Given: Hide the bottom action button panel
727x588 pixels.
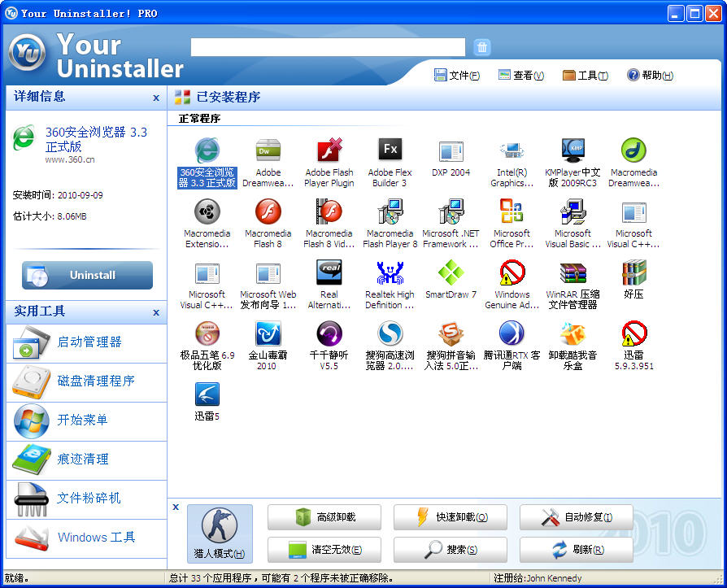Looking at the screenshot, I should click(176, 507).
